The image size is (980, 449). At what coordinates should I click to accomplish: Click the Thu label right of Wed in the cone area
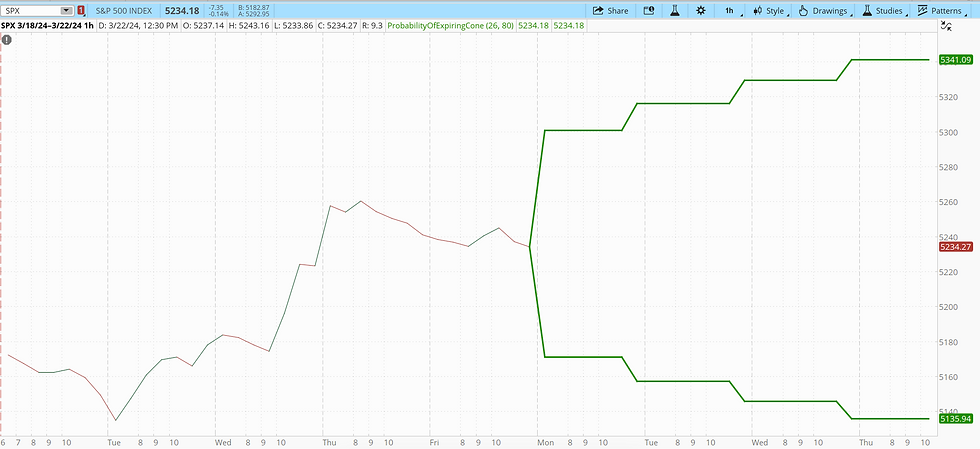(867, 442)
